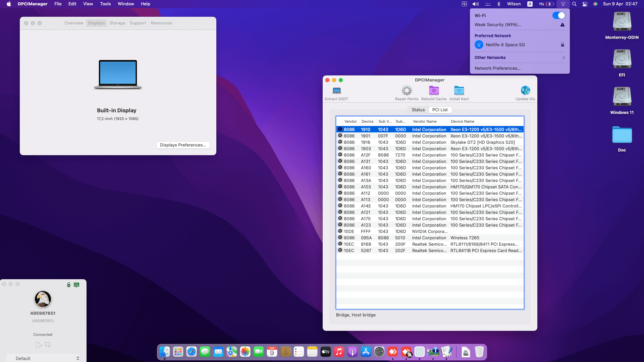Click the Install Kext icon
644x362 pixels.
[x=459, y=90]
